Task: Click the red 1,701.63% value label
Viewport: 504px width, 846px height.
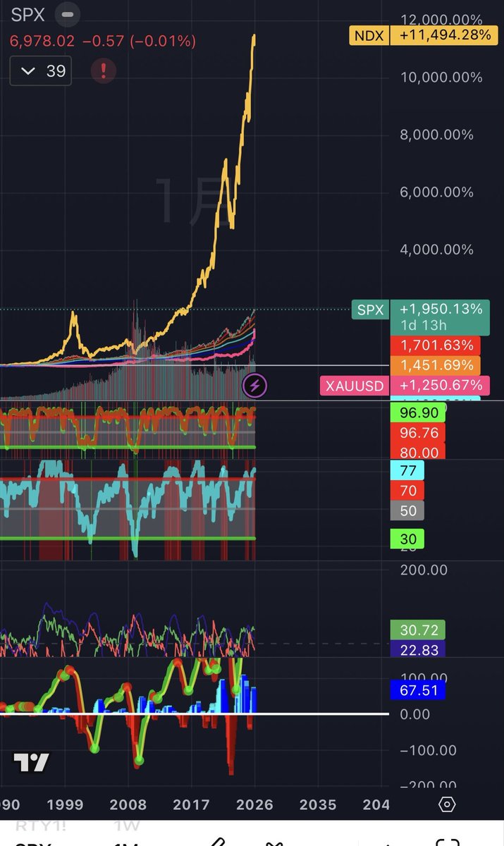Action: click(x=435, y=346)
